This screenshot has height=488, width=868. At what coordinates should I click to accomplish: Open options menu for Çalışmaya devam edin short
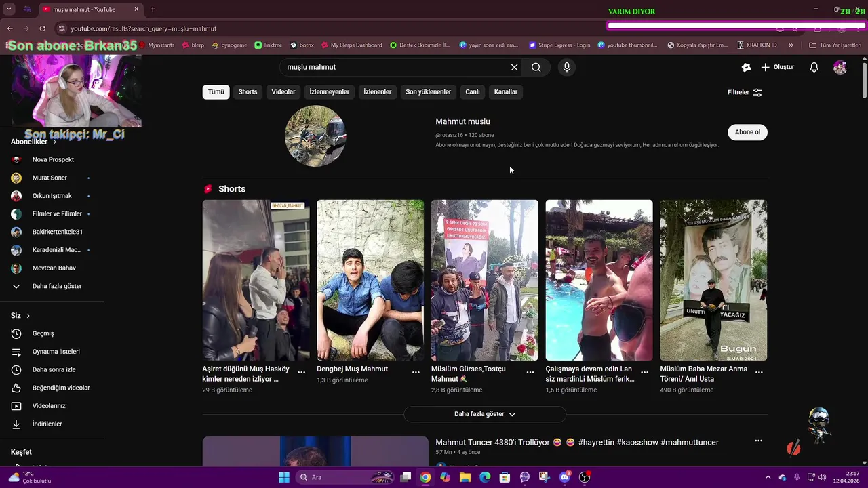pyautogui.click(x=645, y=372)
